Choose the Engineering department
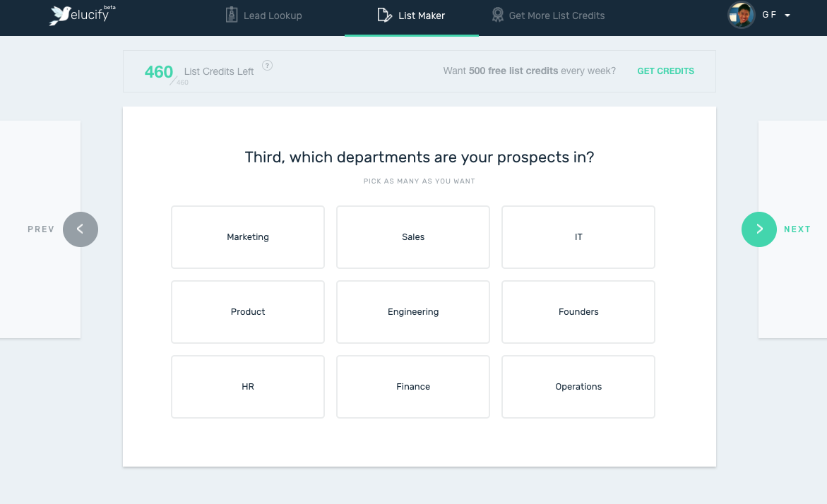This screenshot has width=827, height=504. (413, 312)
